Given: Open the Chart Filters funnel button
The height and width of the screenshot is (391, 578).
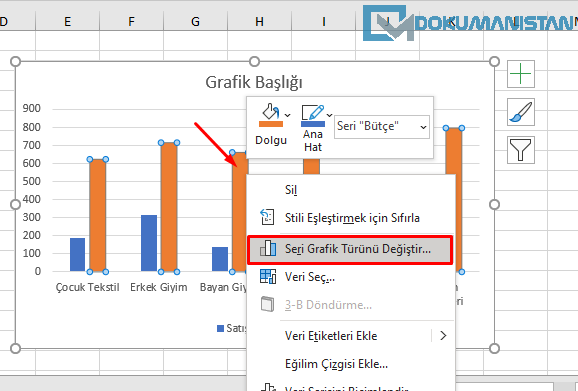Looking at the screenshot, I should click(x=520, y=150).
